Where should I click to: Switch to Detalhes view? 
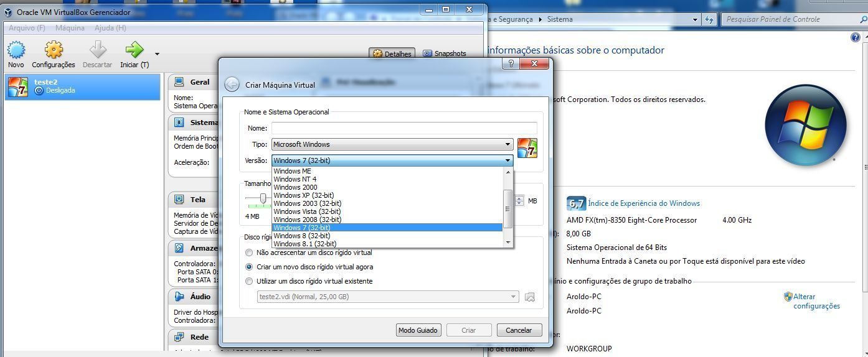coord(392,53)
